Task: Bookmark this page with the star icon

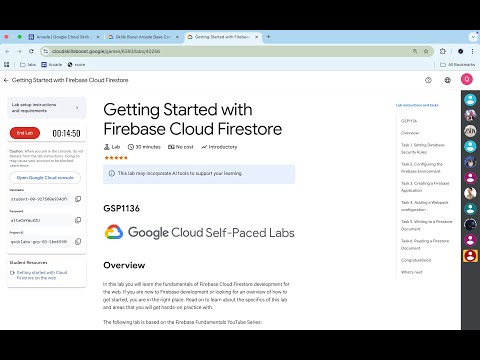Action: click(x=426, y=51)
